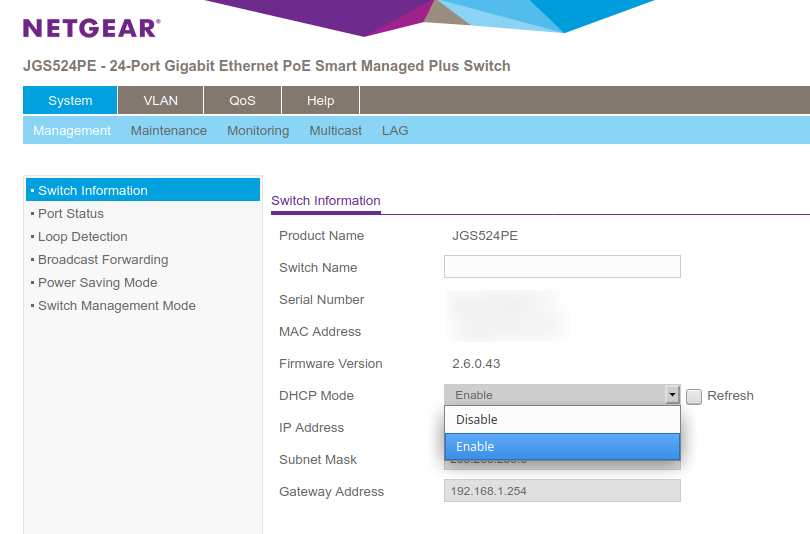
Task: Choose Enable in DHCP Mode list
Action: (x=562, y=446)
